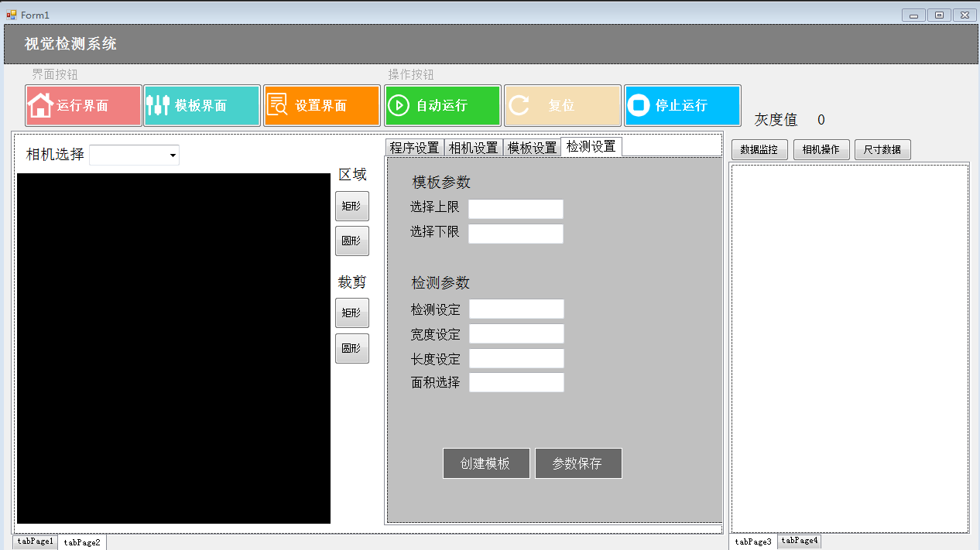
Task: Focus the 长度设定 input field
Action: click(516, 358)
